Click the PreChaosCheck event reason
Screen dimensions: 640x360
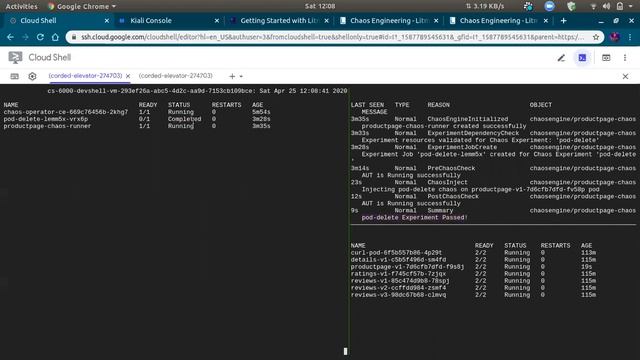[451, 168]
